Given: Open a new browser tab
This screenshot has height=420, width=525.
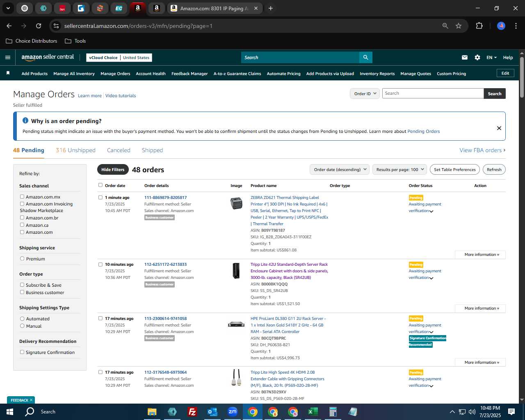Looking at the screenshot, I should [271, 8].
